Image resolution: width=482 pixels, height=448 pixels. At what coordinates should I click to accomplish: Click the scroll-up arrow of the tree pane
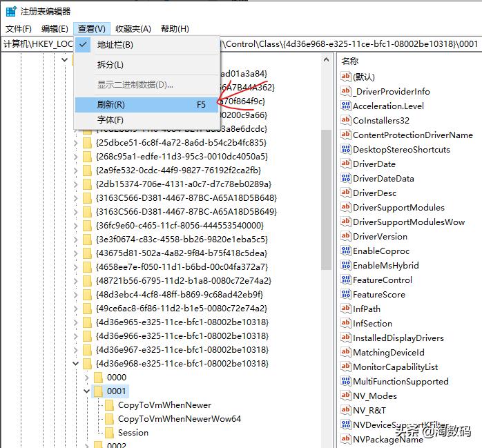tap(326, 60)
